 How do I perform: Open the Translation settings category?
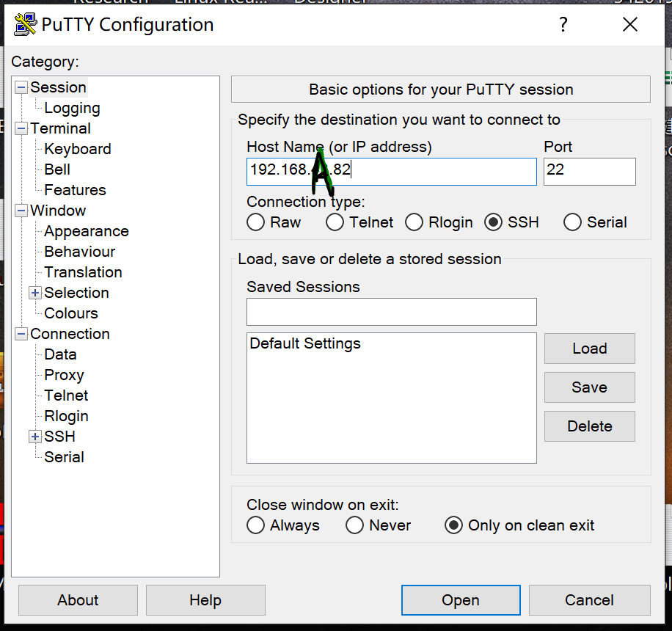[x=83, y=272]
